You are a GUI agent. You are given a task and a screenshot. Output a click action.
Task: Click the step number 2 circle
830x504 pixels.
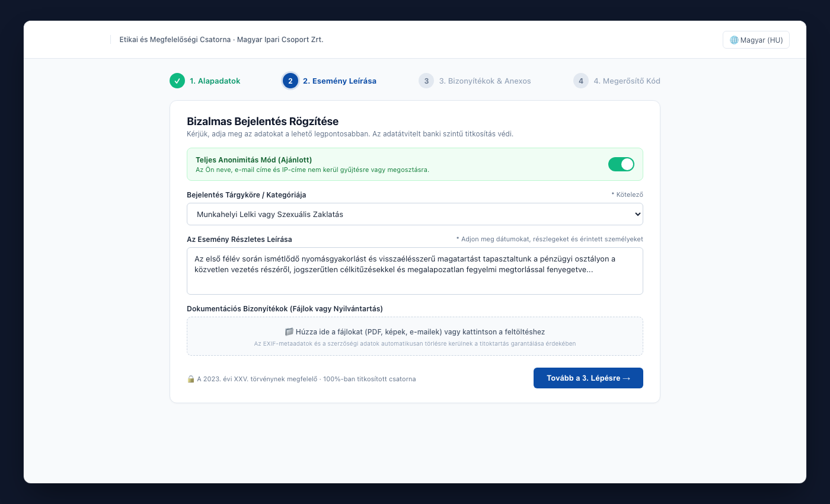tap(290, 81)
